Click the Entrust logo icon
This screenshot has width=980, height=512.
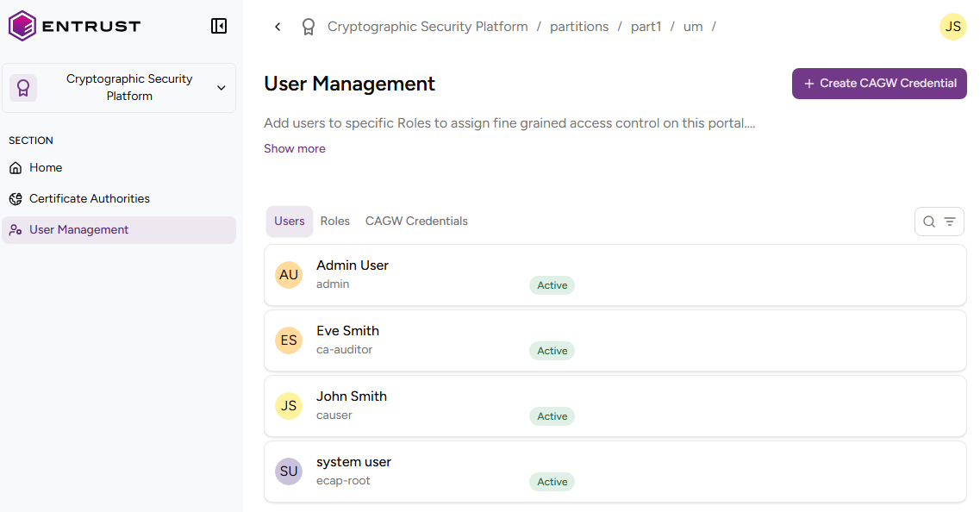tap(22, 26)
